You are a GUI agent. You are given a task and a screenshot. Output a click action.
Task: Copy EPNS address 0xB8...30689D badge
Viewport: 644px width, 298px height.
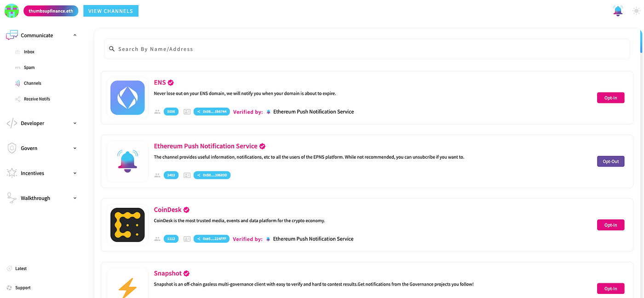click(212, 175)
